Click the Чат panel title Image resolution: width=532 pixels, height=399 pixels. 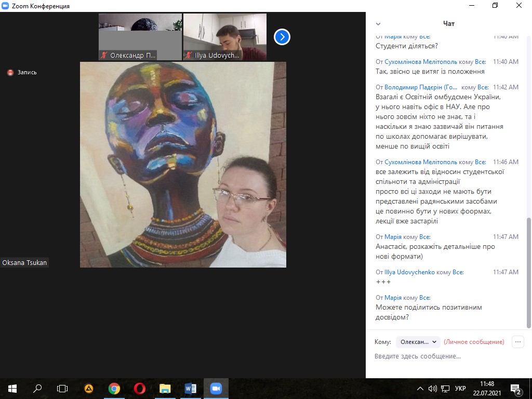[x=448, y=23]
